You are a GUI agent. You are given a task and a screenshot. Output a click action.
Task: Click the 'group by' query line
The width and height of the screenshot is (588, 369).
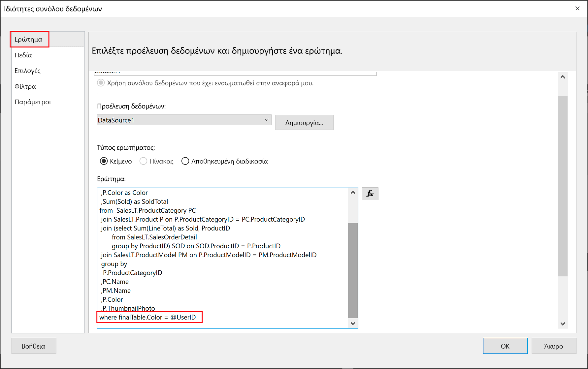point(114,264)
